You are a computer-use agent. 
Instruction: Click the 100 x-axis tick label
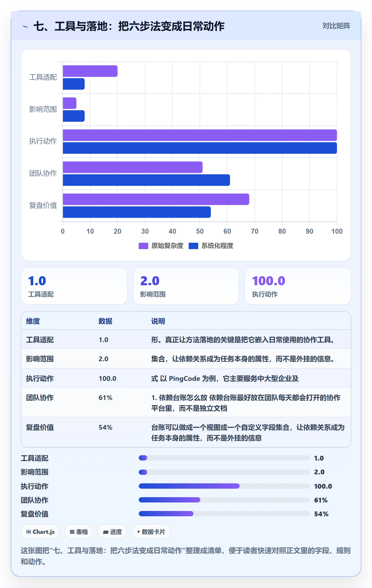337,231
